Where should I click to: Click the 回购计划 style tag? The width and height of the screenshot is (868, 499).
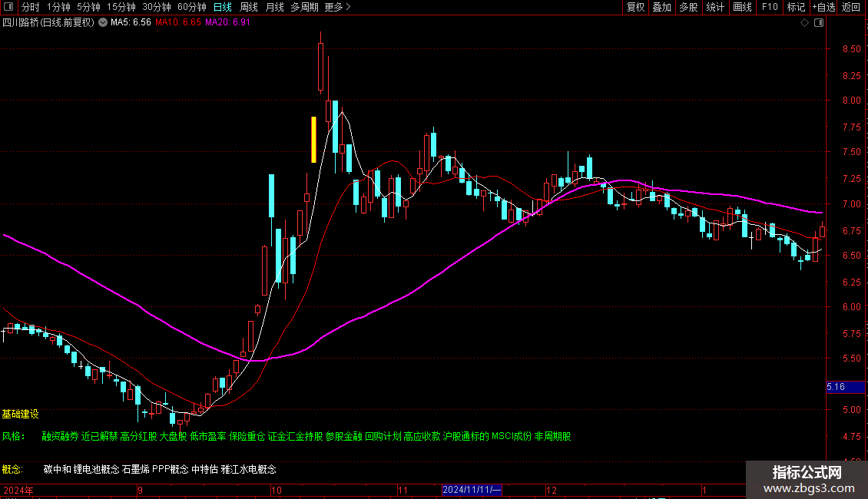(x=383, y=437)
